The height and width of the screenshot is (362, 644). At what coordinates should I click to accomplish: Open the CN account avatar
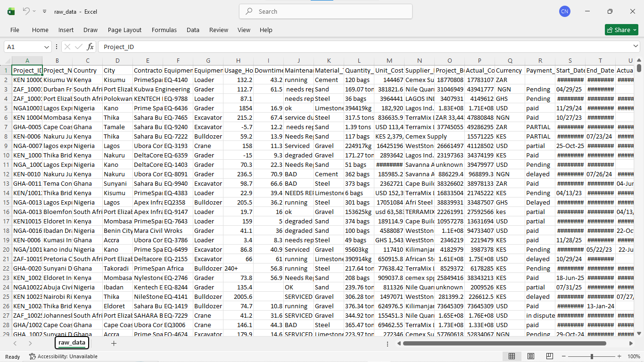565,11
